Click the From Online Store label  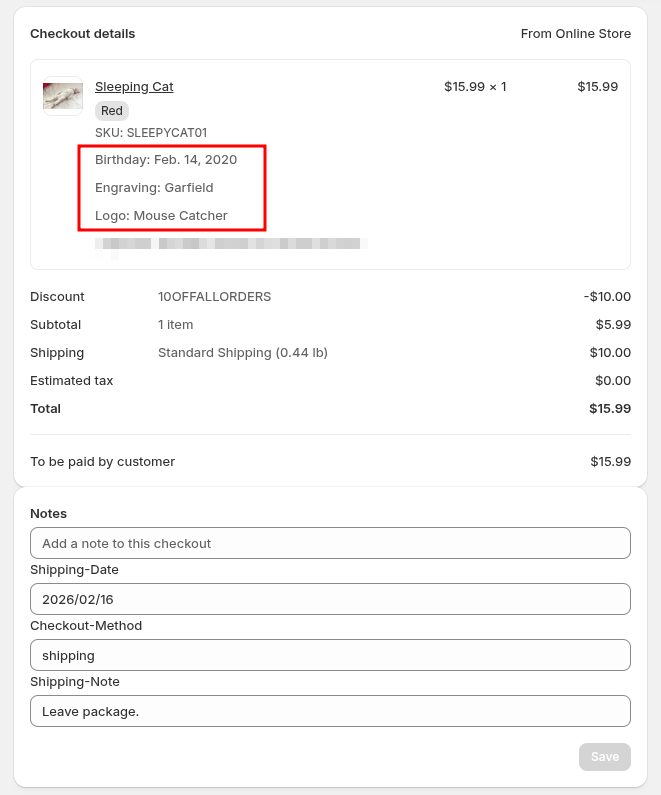click(x=575, y=34)
